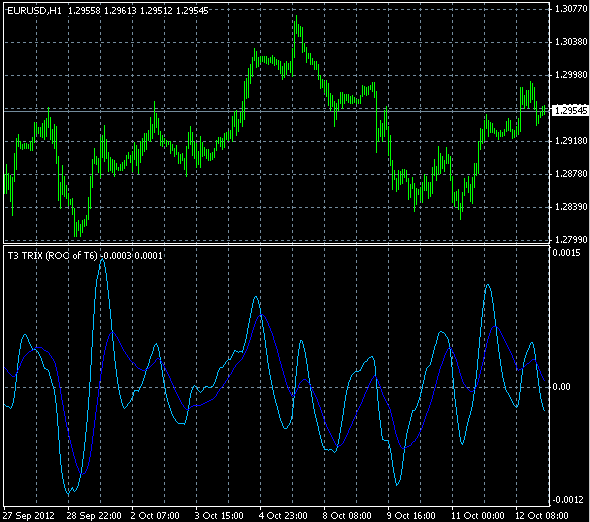590x522 pixels.
Task: Click the tallest light-blue TRIX peak
Action: 102,260
